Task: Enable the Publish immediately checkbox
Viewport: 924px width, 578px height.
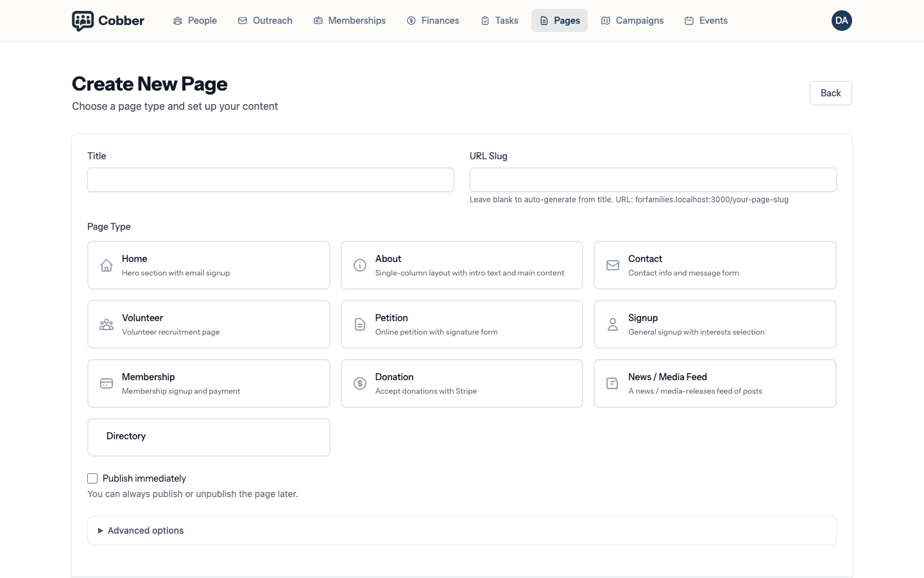Action: 92,478
